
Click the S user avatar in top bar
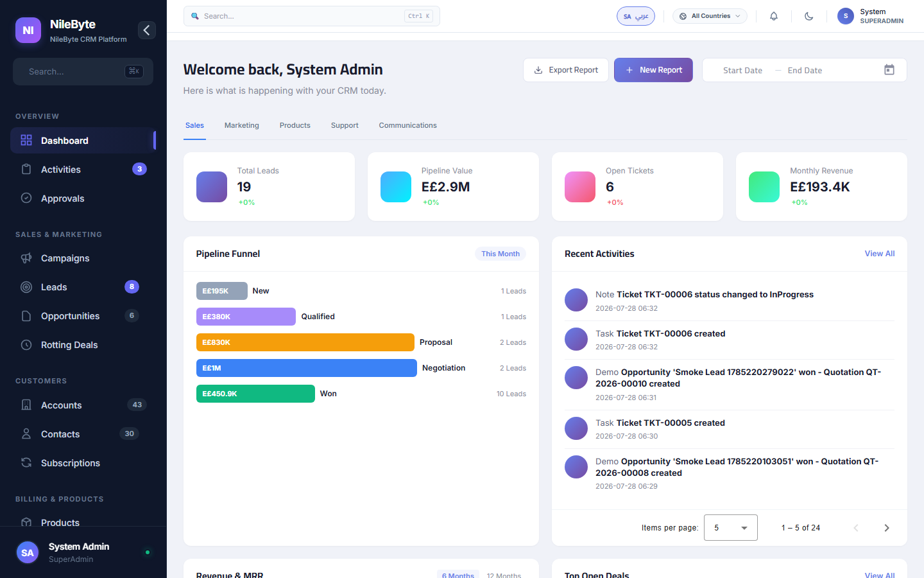point(846,16)
